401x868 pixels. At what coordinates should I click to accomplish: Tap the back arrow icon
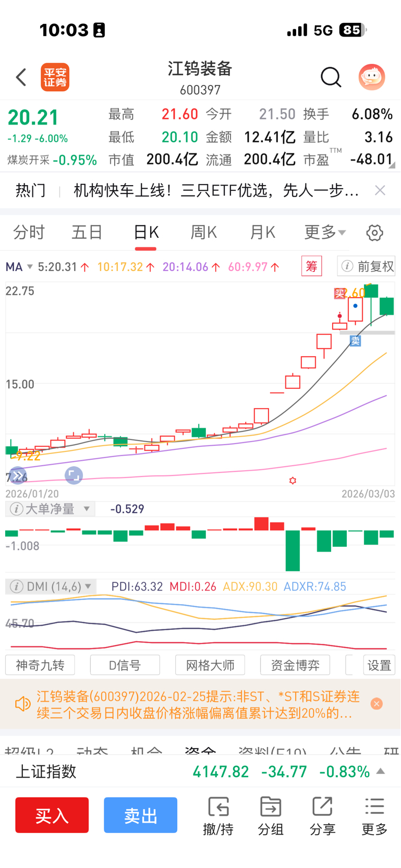tap(21, 77)
